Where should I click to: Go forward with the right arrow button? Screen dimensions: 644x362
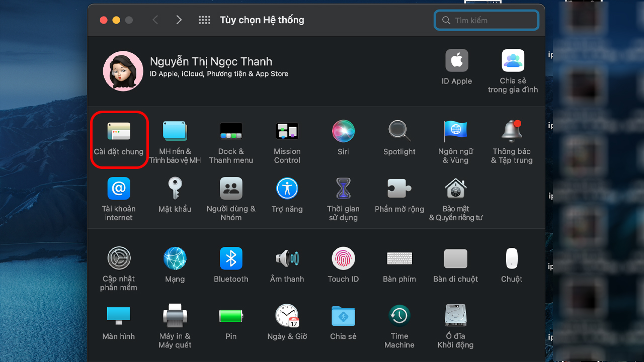click(179, 20)
